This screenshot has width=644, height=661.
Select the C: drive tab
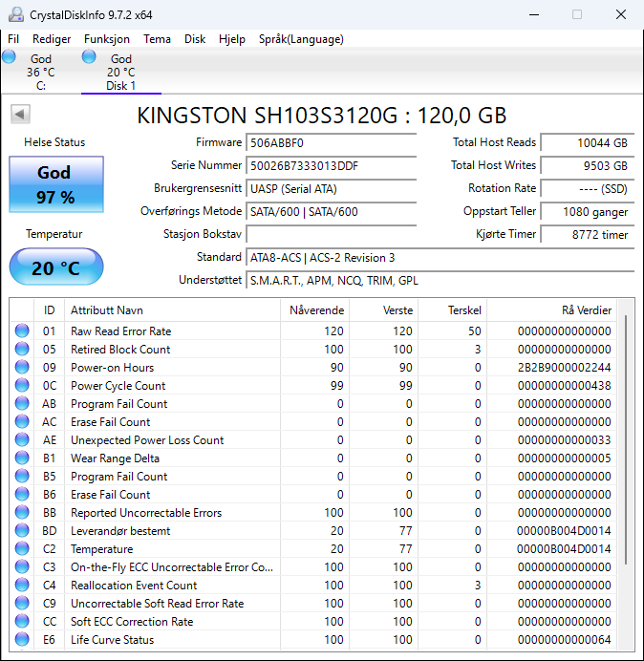[41, 72]
